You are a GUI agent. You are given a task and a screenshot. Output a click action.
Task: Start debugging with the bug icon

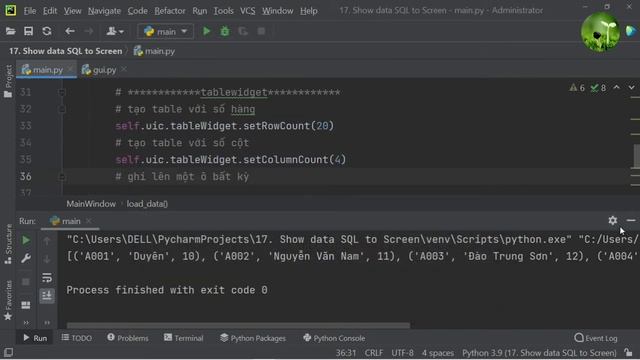click(x=225, y=31)
